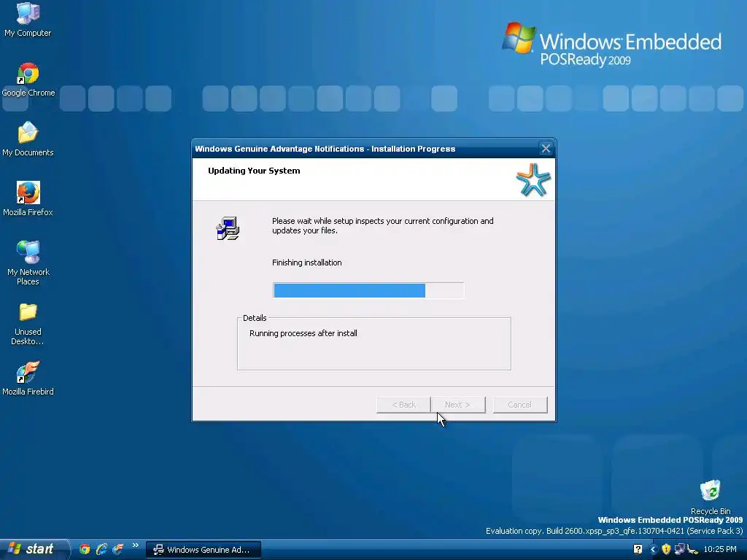Click the 'Finishing installation' status text
Image resolution: width=747 pixels, height=560 pixels.
click(x=307, y=262)
